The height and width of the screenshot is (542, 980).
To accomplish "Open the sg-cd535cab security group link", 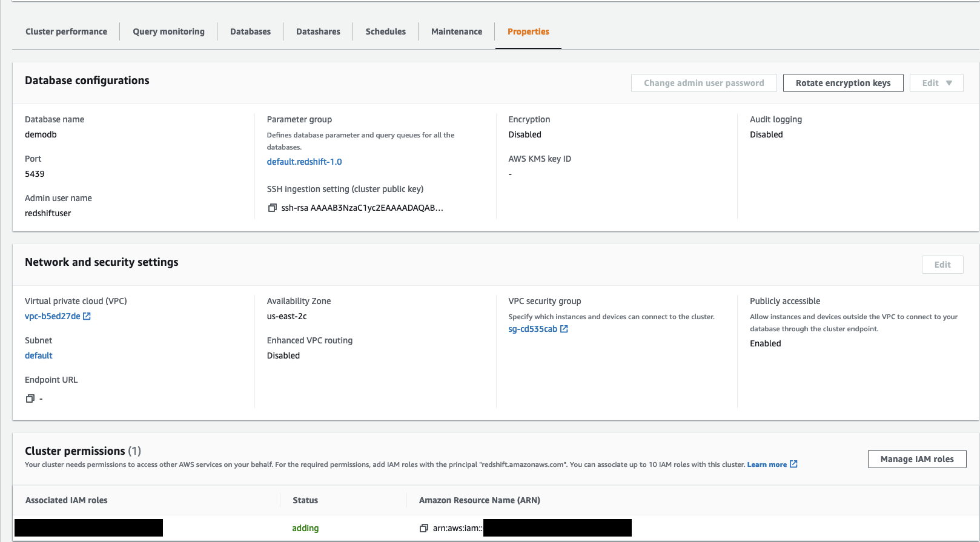I will tap(532, 329).
